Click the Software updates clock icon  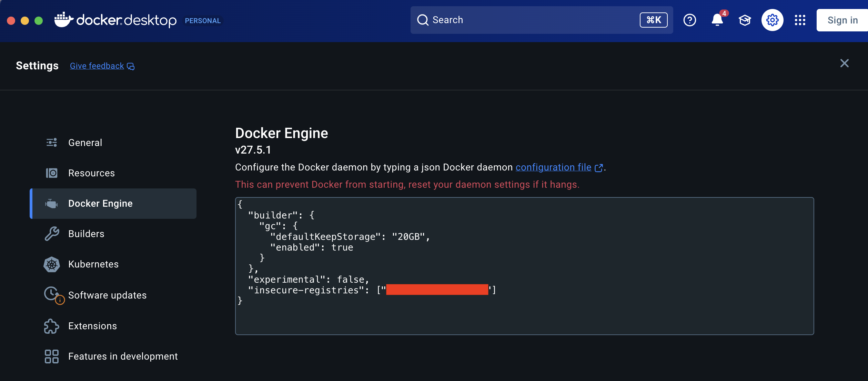coord(52,294)
